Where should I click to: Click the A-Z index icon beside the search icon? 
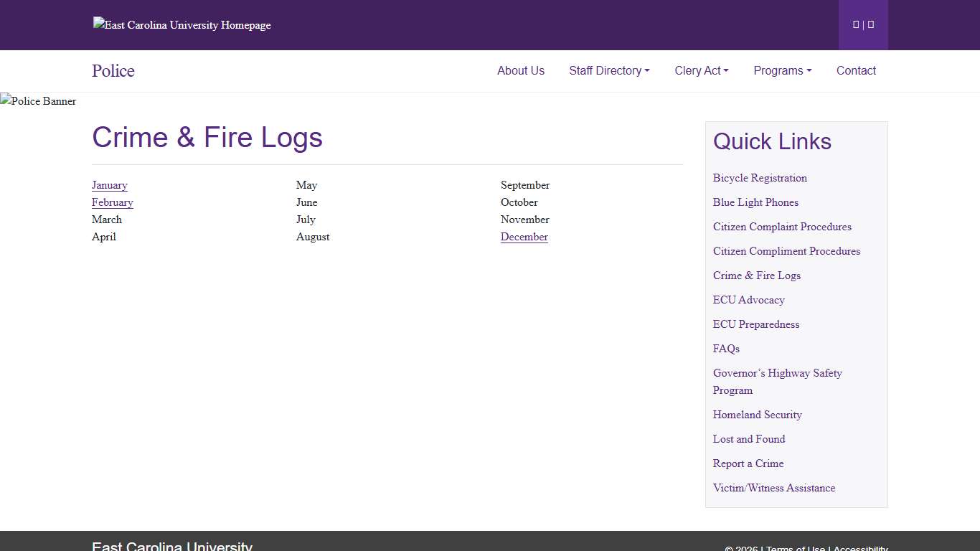870,24
